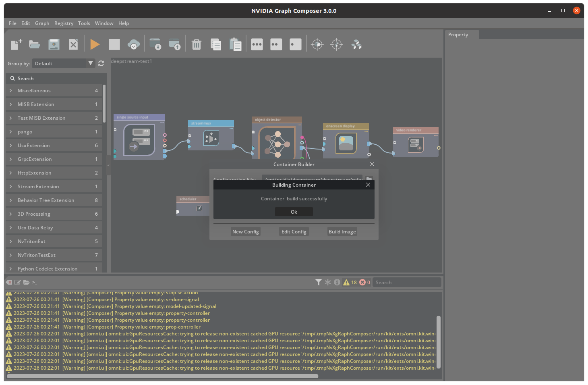
Task: Click the console horizontal scrollbar
Action: [x=162, y=376]
